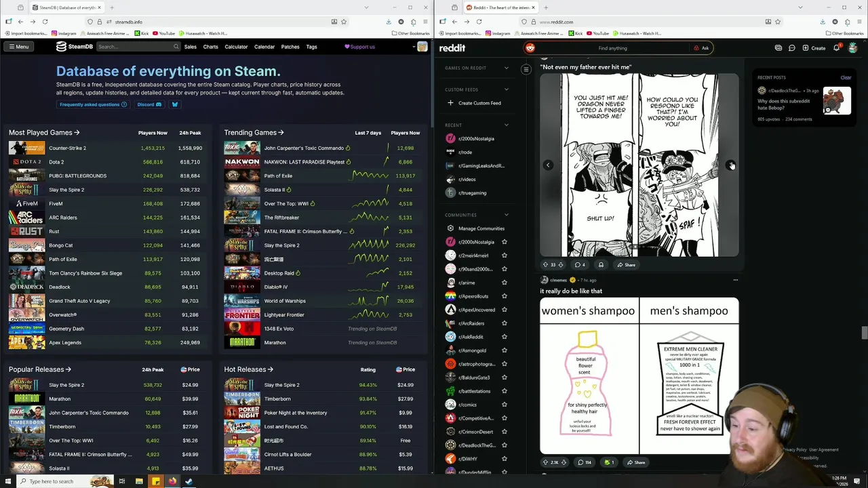Upvote the shampoo meme post
This screenshot has height=488, width=868.
[x=545, y=462]
